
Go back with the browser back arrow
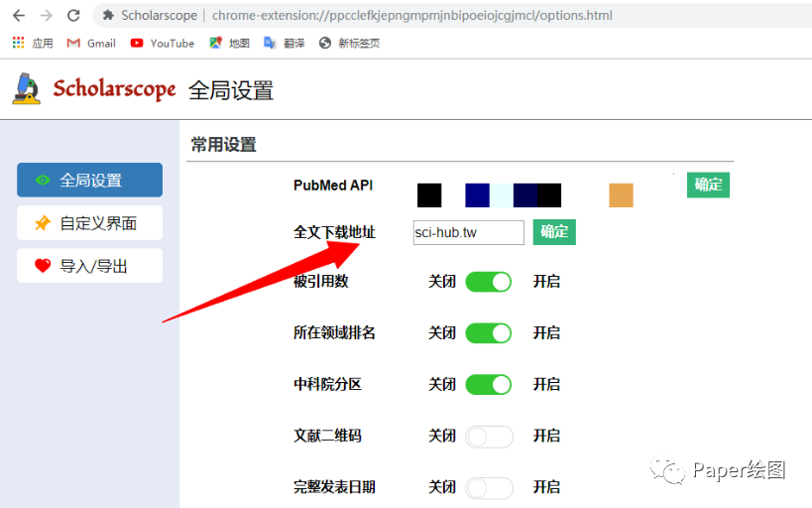(x=19, y=16)
